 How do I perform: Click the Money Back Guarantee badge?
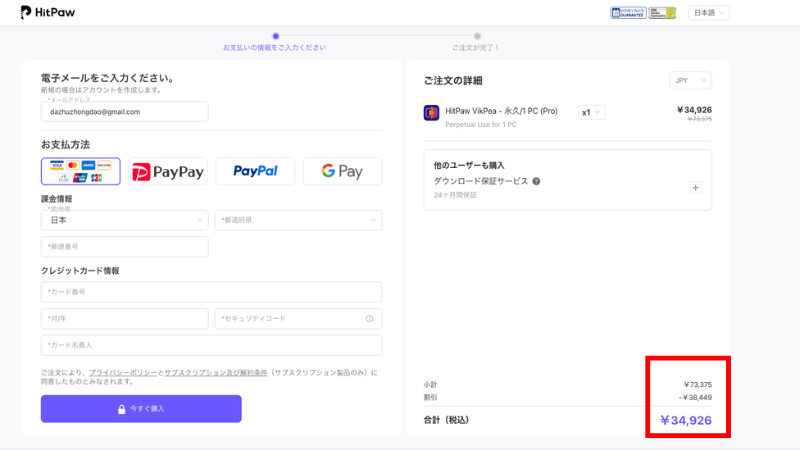coord(628,13)
